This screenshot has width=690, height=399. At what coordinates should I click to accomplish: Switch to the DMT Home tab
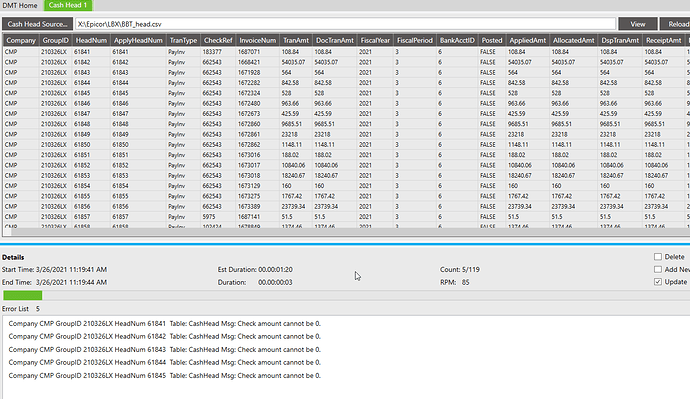pos(20,5)
